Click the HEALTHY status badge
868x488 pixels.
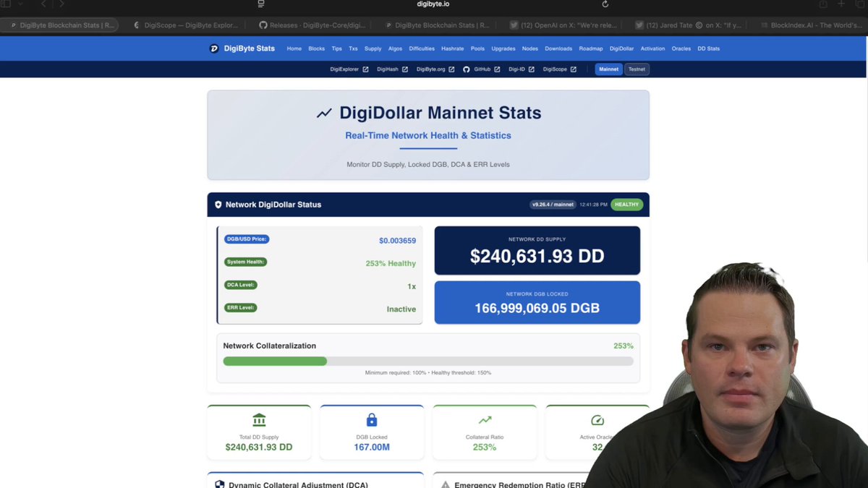coord(627,205)
